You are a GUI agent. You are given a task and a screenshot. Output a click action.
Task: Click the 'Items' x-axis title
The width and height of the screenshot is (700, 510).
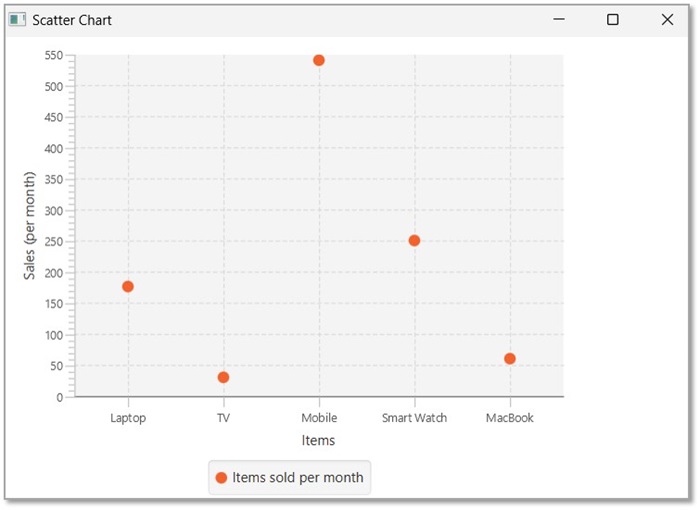[x=318, y=440]
